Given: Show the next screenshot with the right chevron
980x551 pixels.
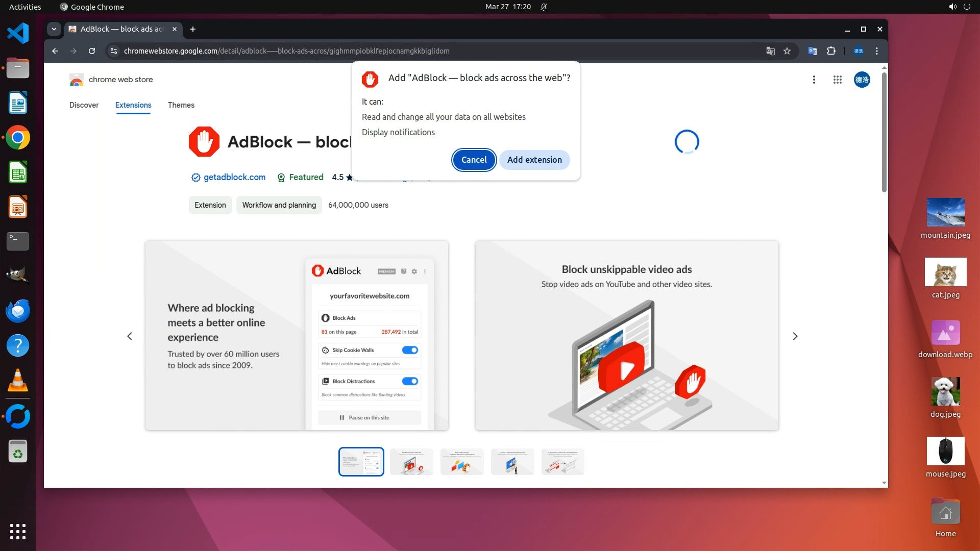Looking at the screenshot, I should 795,336.
